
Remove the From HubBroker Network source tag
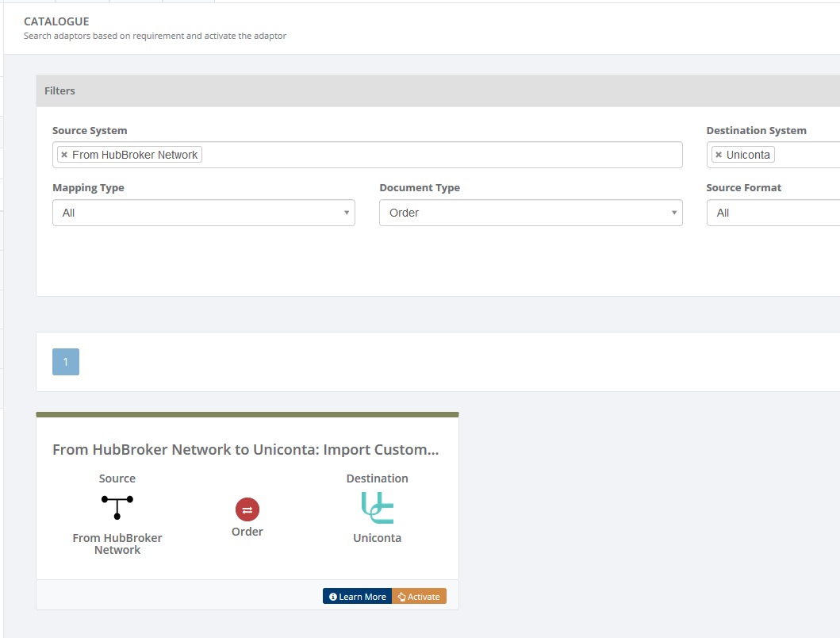click(64, 155)
